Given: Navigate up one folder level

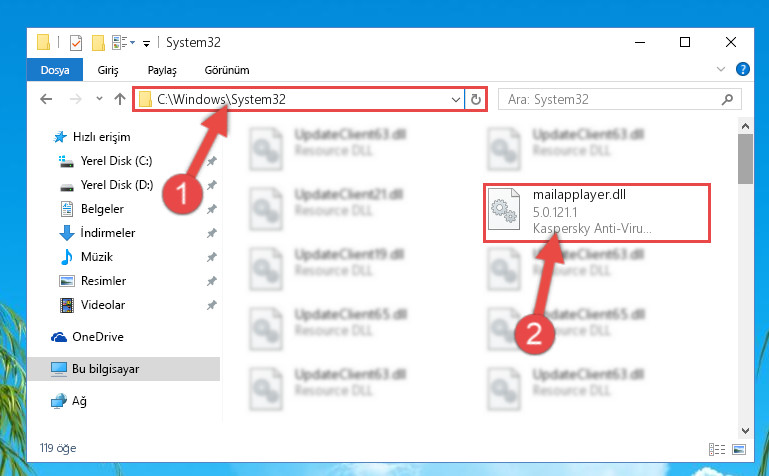Looking at the screenshot, I should [x=120, y=99].
